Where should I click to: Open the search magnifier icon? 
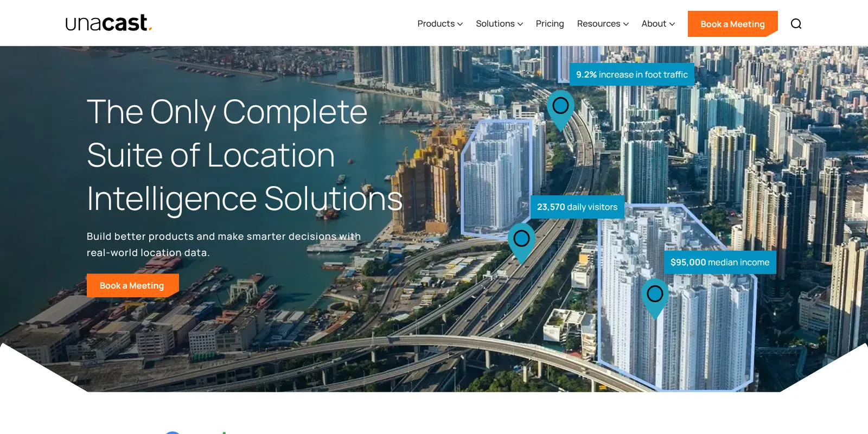click(x=796, y=24)
